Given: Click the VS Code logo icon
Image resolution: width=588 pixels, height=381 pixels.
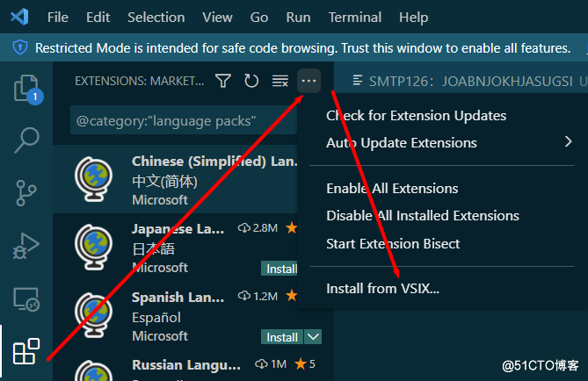Looking at the screenshot, I should [x=19, y=17].
